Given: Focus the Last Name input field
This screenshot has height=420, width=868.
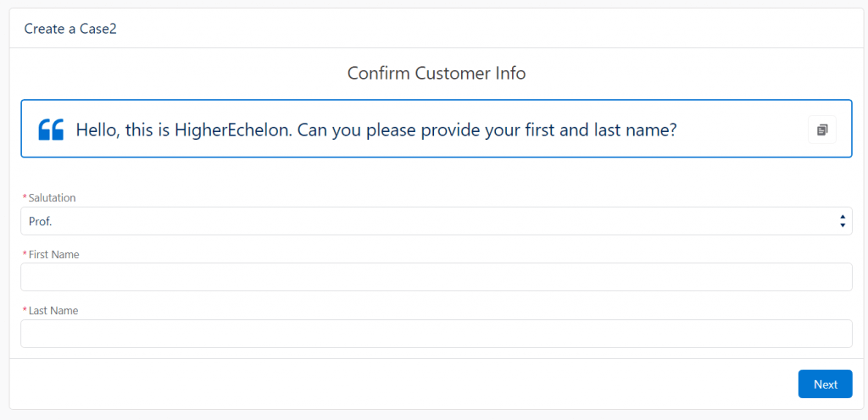Looking at the screenshot, I should (x=437, y=334).
